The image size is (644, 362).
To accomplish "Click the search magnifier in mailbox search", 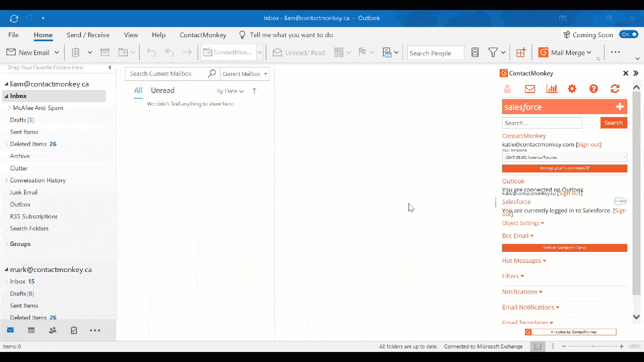I will (212, 73).
